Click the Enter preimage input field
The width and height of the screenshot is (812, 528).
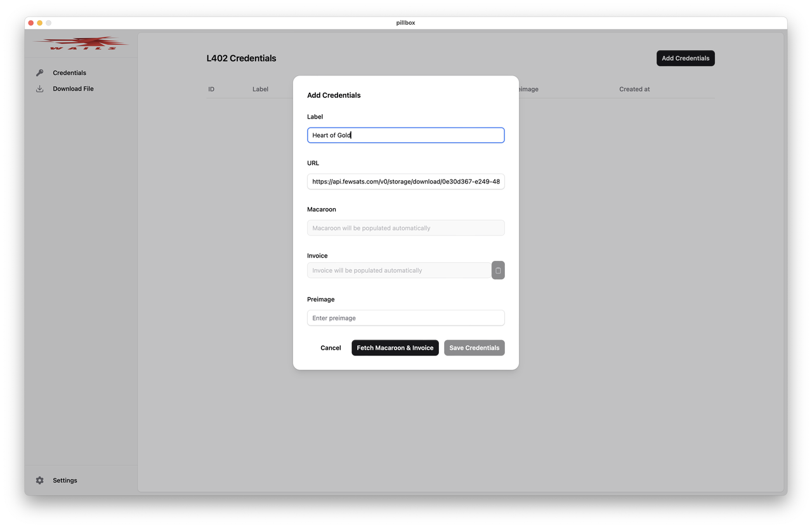(406, 318)
